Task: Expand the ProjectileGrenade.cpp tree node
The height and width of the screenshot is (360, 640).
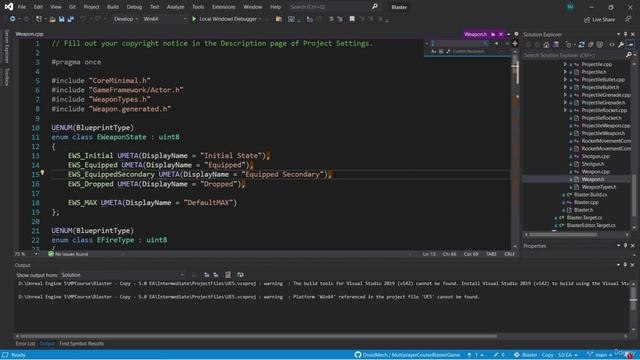Action: click(x=565, y=95)
